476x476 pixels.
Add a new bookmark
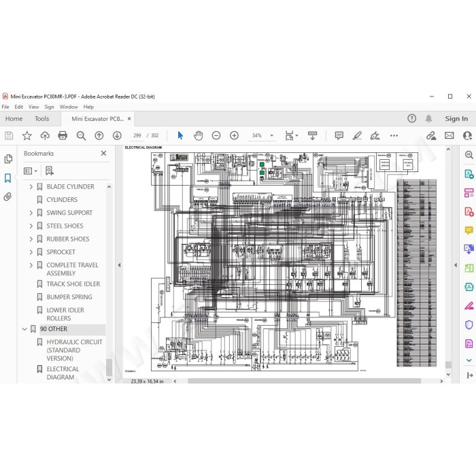click(x=50, y=171)
